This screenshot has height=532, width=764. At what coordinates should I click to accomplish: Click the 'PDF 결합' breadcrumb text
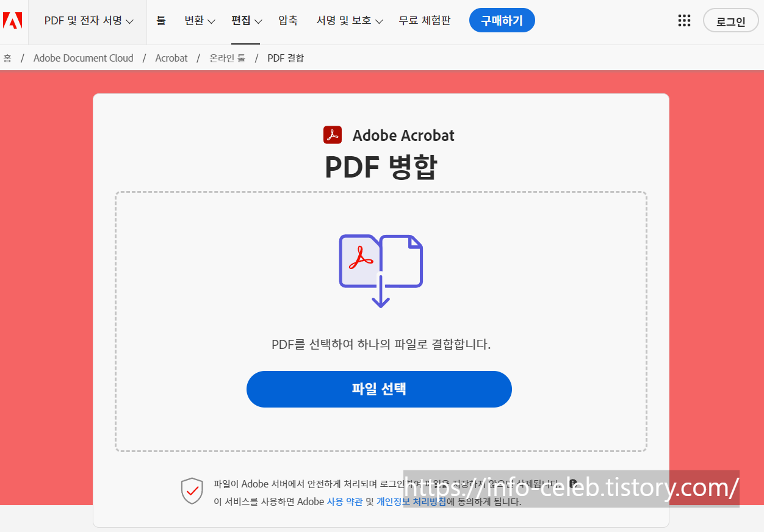pos(286,58)
